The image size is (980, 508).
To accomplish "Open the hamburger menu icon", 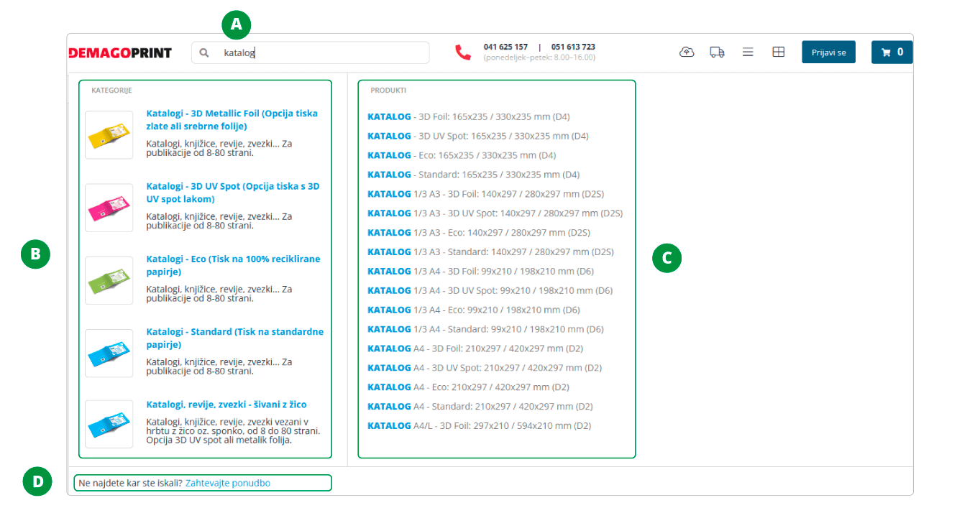I will [748, 52].
